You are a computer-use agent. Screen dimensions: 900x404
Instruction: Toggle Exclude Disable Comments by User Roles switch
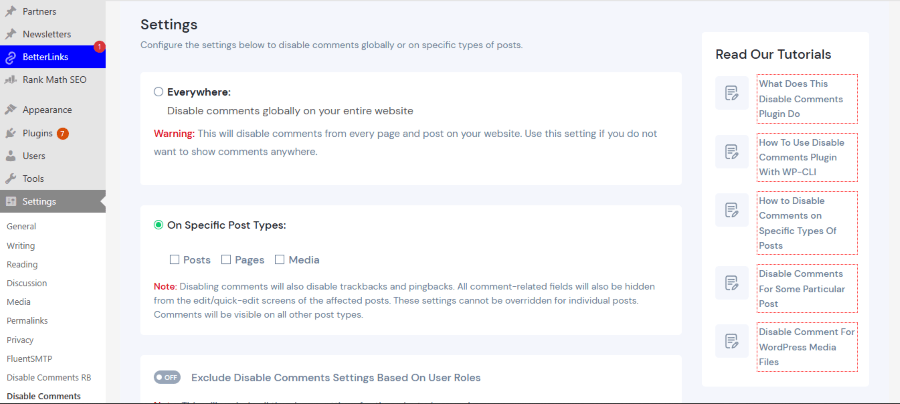click(167, 378)
